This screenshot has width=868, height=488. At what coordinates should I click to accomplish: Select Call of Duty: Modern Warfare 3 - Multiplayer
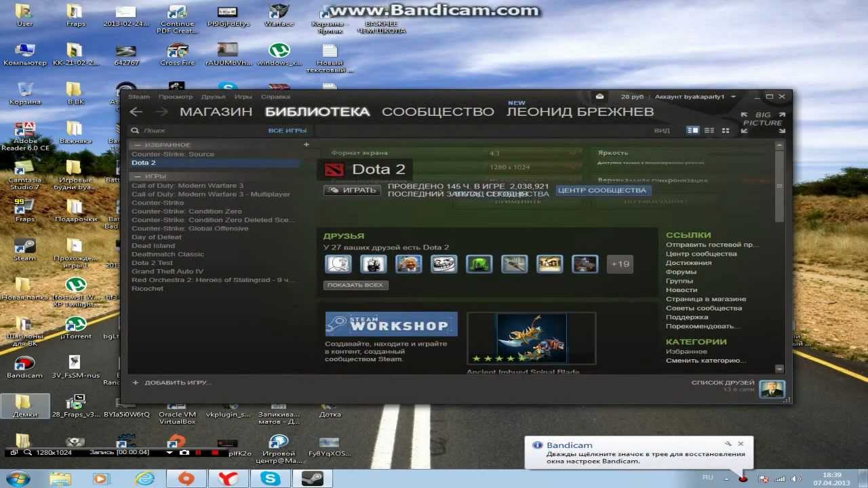click(211, 194)
